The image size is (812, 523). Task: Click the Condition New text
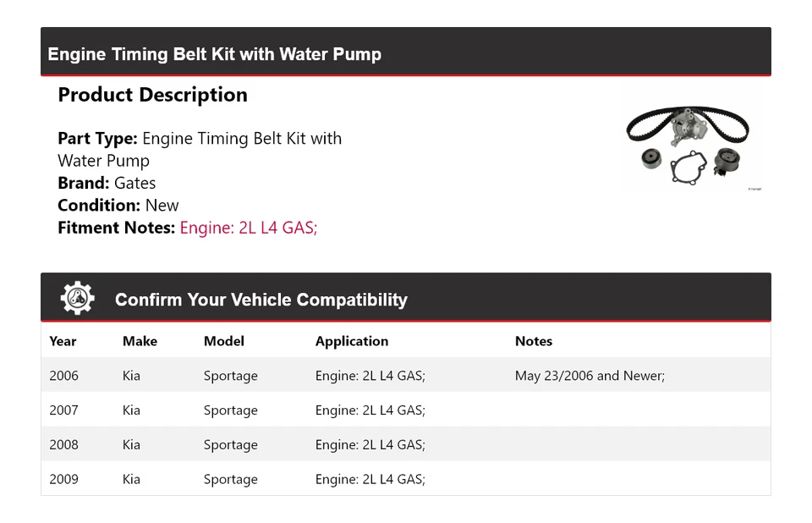tap(118, 205)
